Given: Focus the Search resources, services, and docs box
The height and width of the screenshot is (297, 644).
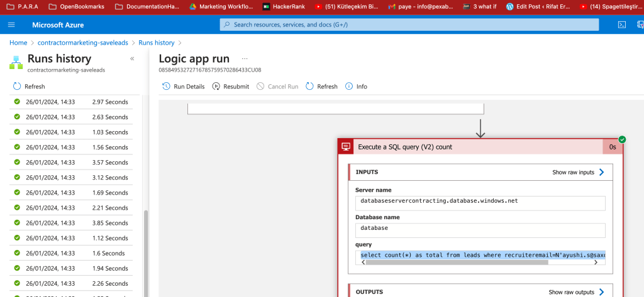Looking at the screenshot, I should click(409, 24).
